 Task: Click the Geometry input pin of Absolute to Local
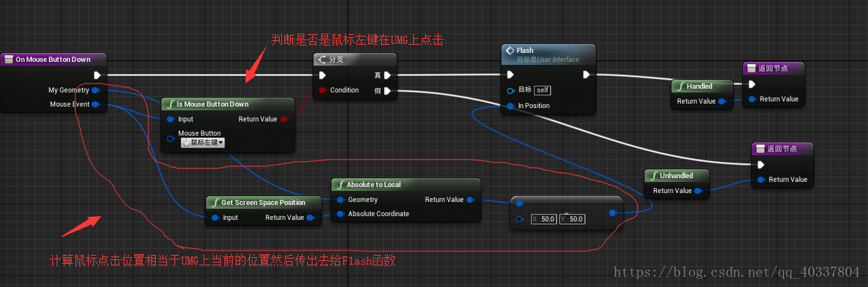340,200
